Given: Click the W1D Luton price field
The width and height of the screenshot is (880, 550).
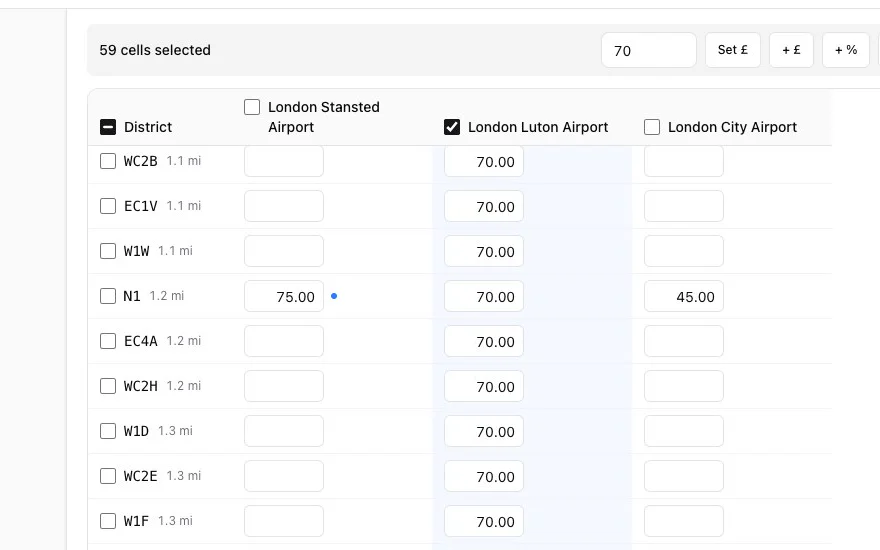Looking at the screenshot, I should [484, 430].
